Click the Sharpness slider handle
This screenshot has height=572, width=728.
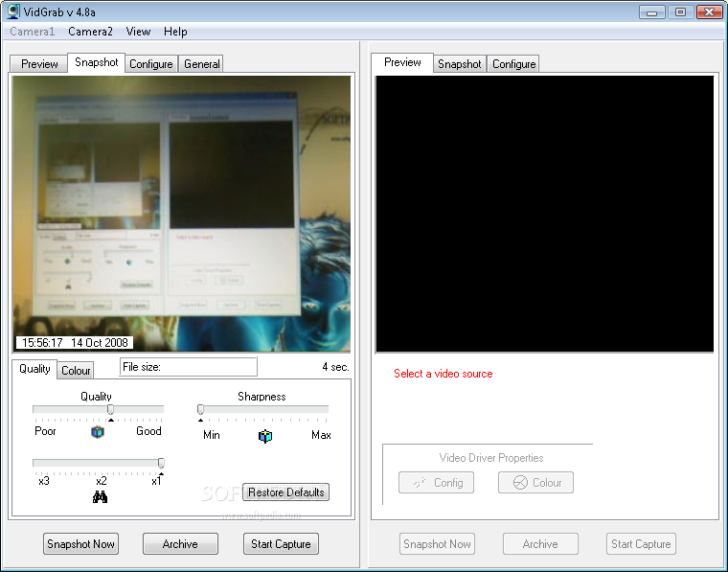click(x=200, y=409)
